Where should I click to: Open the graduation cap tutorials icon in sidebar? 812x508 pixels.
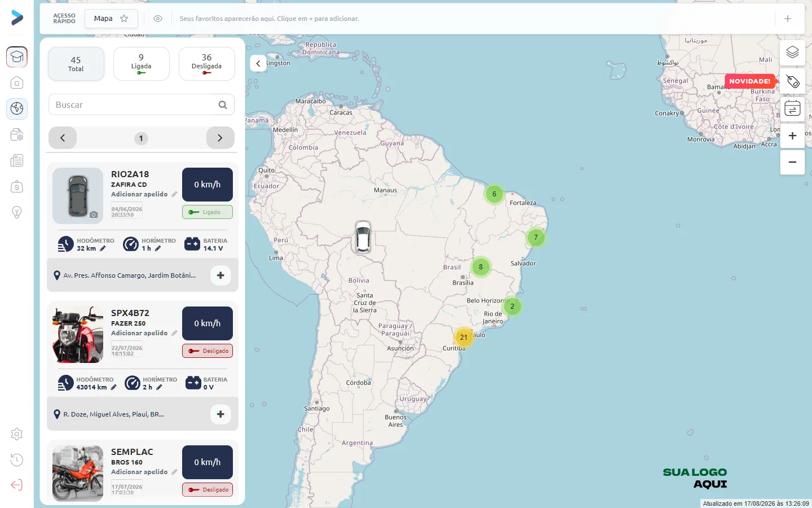point(17,57)
